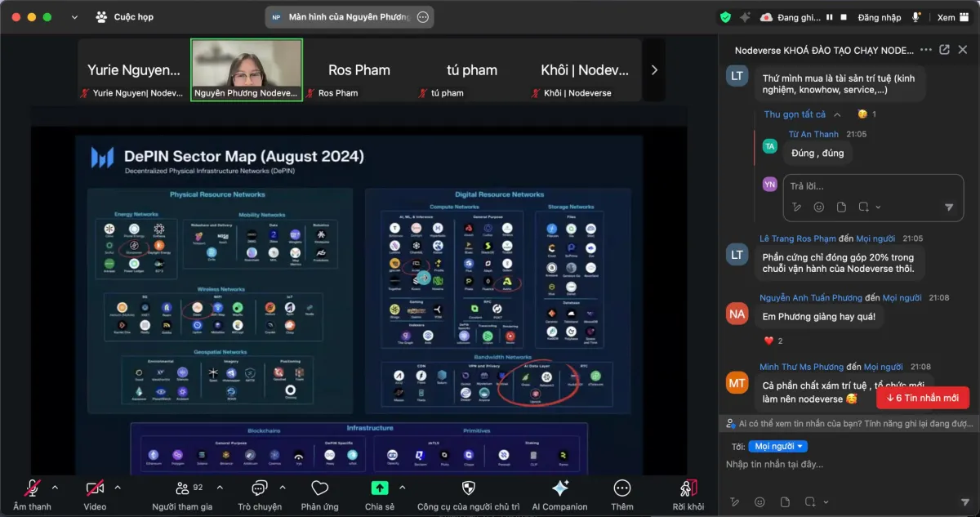This screenshot has height=517, width=980.
Task: Pop out the chat panel window
Action: click(944, 50)
